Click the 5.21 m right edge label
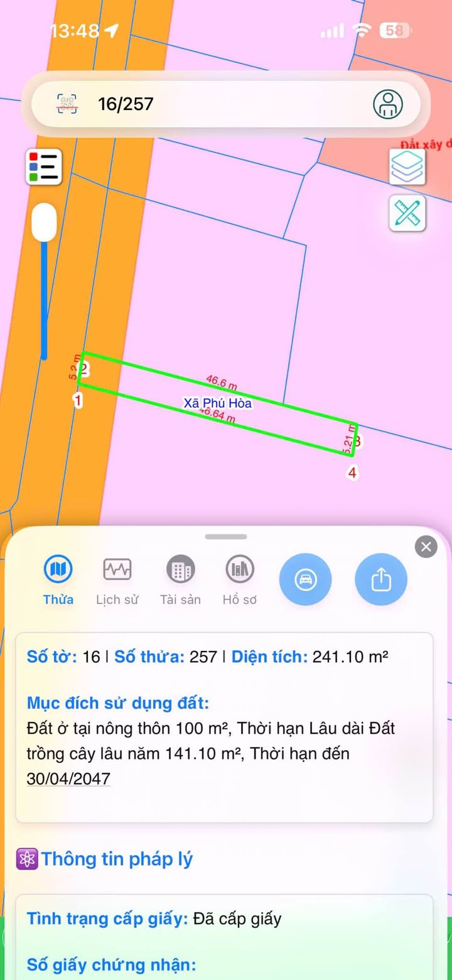 pos(348,438)
